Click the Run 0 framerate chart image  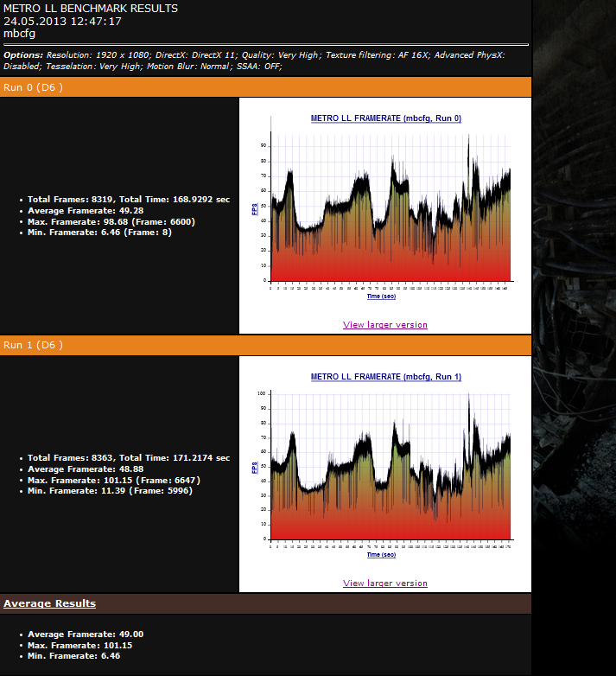(x=385, y=207)
